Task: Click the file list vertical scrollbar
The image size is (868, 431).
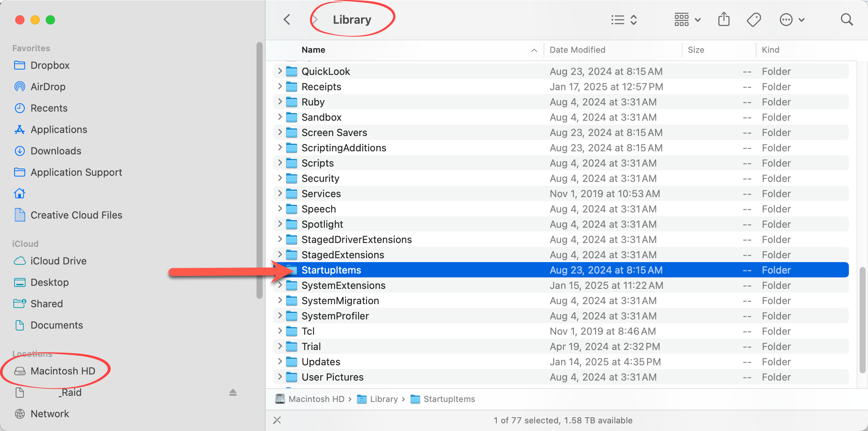Action: (x=862, y=320)
